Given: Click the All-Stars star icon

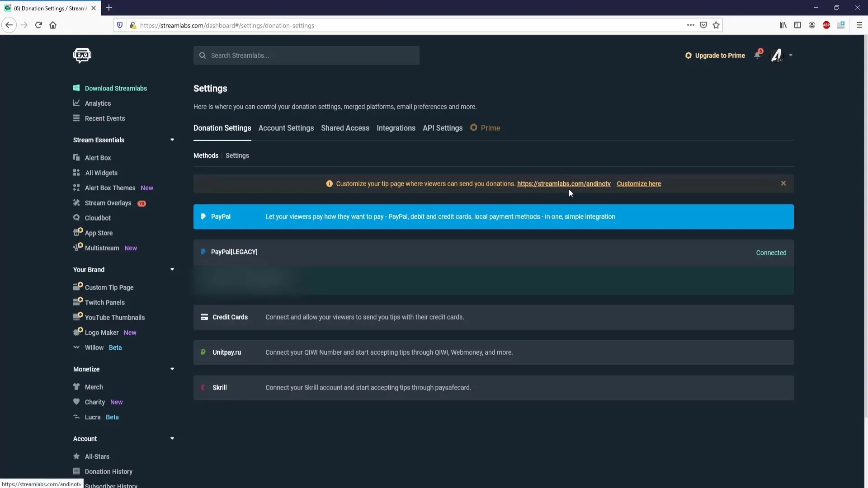Looking at the screenshot, I should (76, 456).
